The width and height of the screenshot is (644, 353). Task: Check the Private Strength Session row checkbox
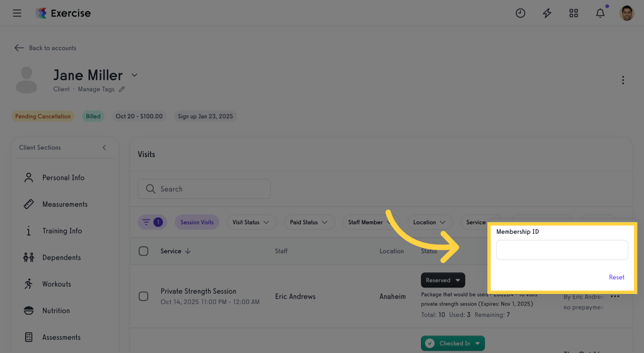click(144, 296)
